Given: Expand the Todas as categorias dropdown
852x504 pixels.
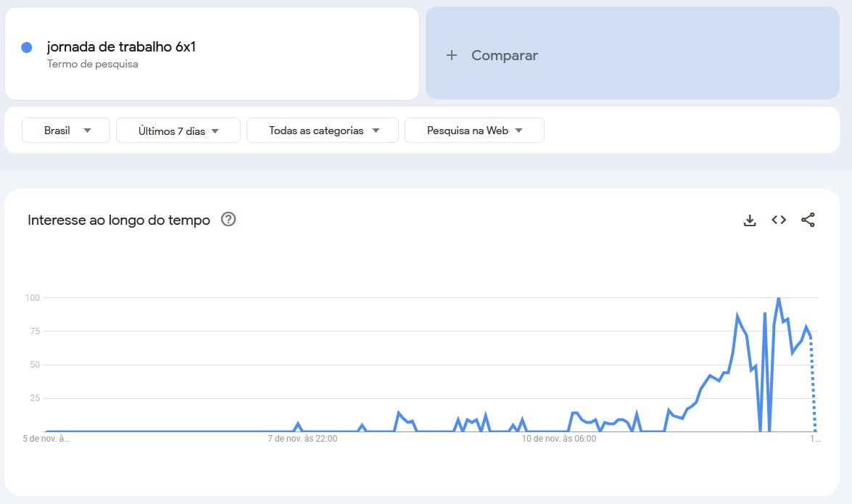Looking at the screenshot, I should (323, 131).
